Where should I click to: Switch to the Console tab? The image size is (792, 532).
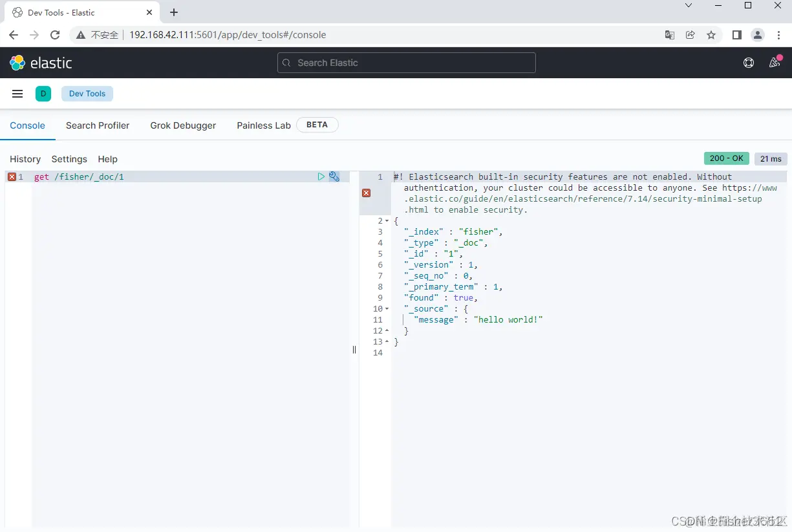[x=27, y=125]
